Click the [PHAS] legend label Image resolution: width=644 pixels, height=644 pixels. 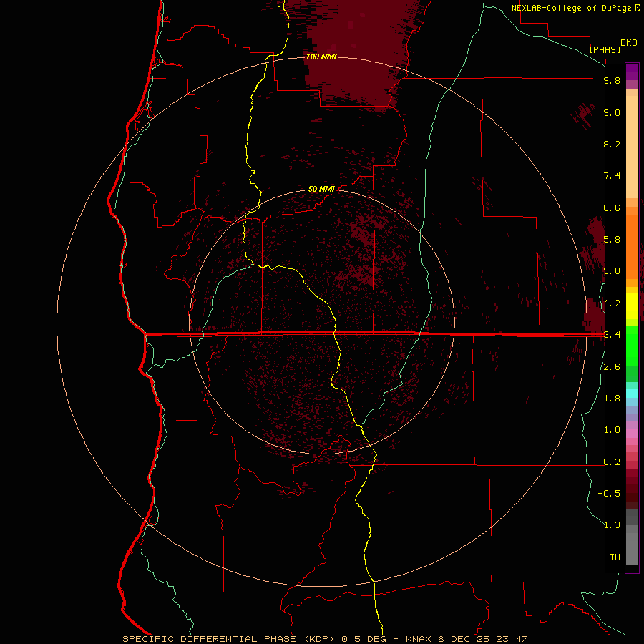click(x=605, y=49)
